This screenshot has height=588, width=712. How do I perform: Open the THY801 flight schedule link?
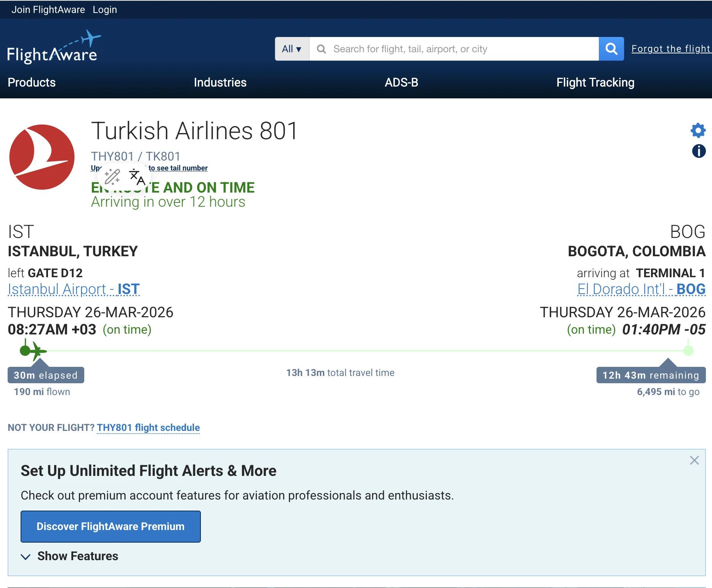click(148, 427)
